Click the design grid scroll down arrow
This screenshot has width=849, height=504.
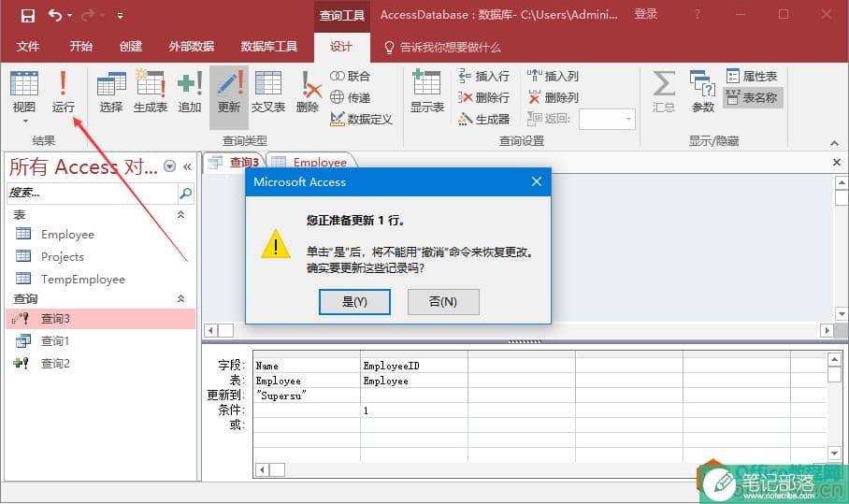[x=834, y=453]
